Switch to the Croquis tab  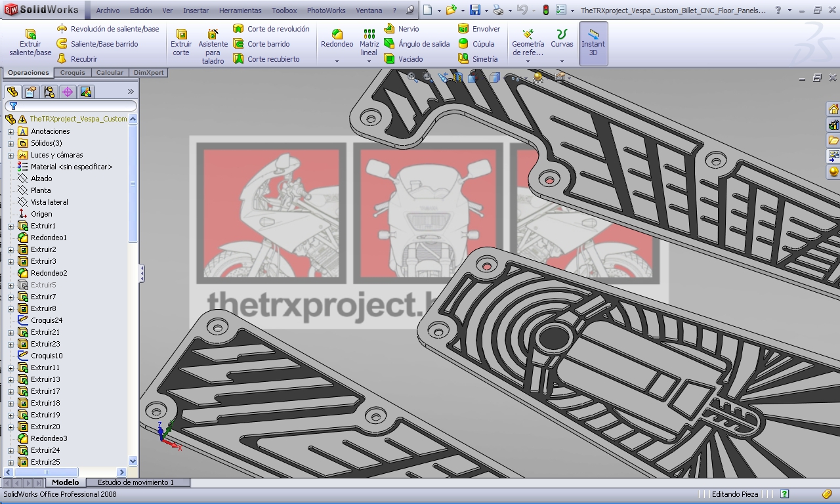[73, 73]
